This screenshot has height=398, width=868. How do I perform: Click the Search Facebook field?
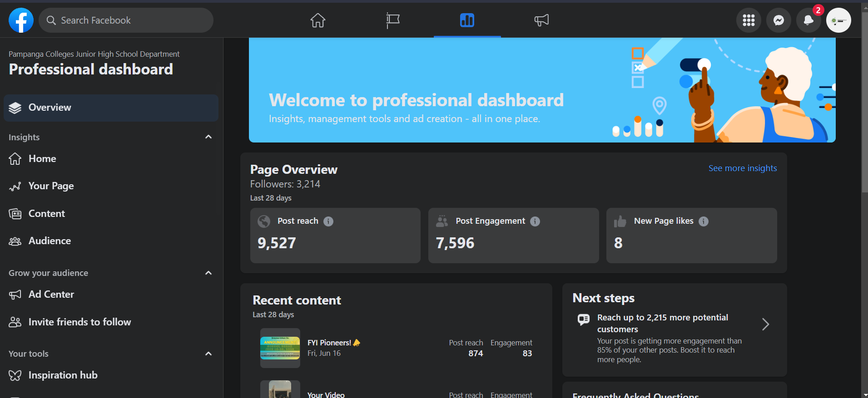pos(126,20)
